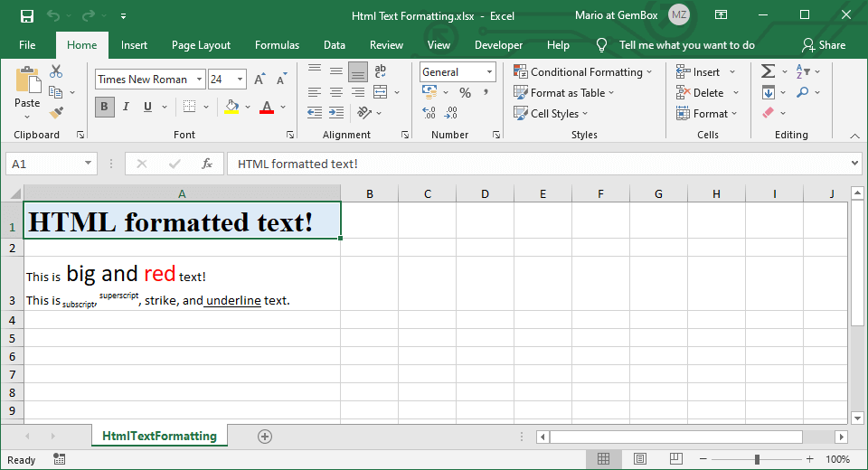This screenshot has height=470, width=868.
Task: Open the Page Layout ribbon tab
Action: pyautogui.click(x=201, y=45)
